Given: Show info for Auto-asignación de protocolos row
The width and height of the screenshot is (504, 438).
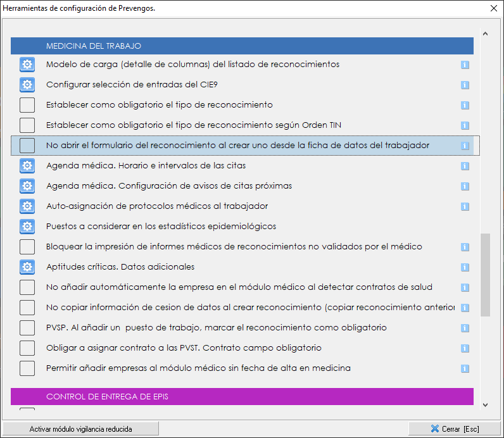Looking at the screenshot, I should (x=465, y=206).
